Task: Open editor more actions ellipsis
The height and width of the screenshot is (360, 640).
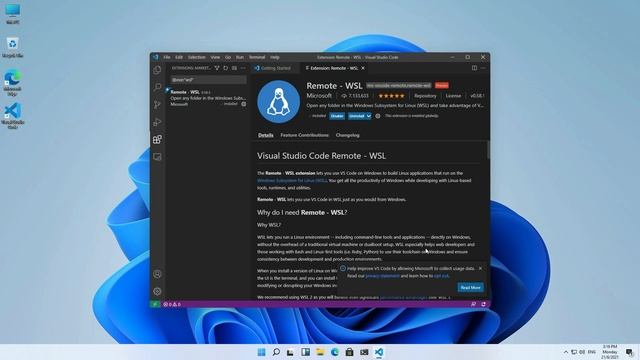Action: pos(483,68)
